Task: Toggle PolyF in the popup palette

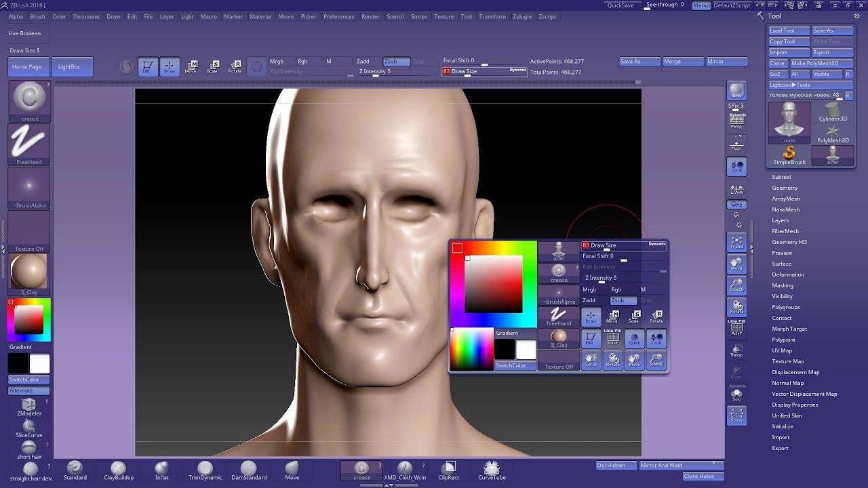Action: tap(612, 338)
